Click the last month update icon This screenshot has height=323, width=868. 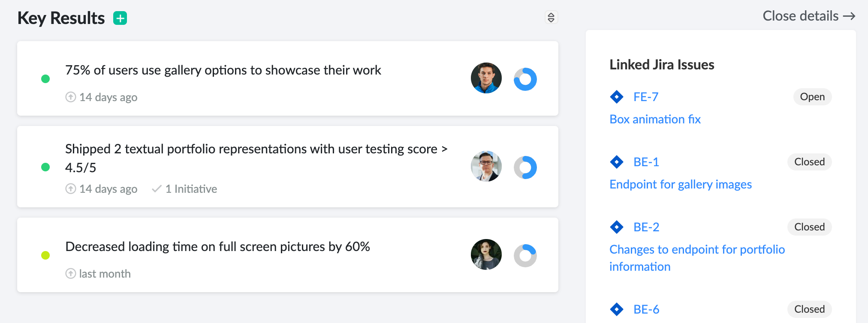click(71, 273)
